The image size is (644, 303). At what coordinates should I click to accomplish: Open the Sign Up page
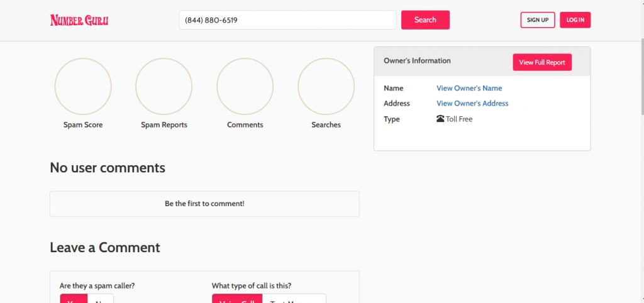click(x=538, y=20)
